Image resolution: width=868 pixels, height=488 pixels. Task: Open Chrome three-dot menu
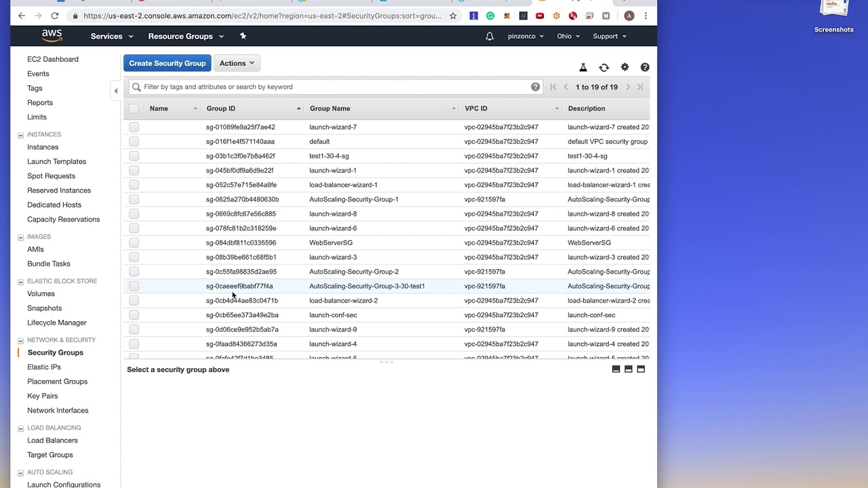[x=646, y=16]
